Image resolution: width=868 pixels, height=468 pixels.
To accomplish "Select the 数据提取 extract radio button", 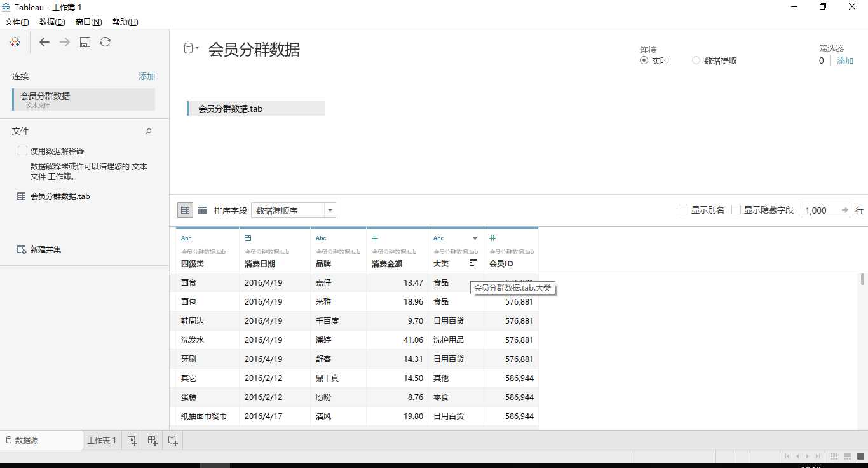I will (696, 60).
